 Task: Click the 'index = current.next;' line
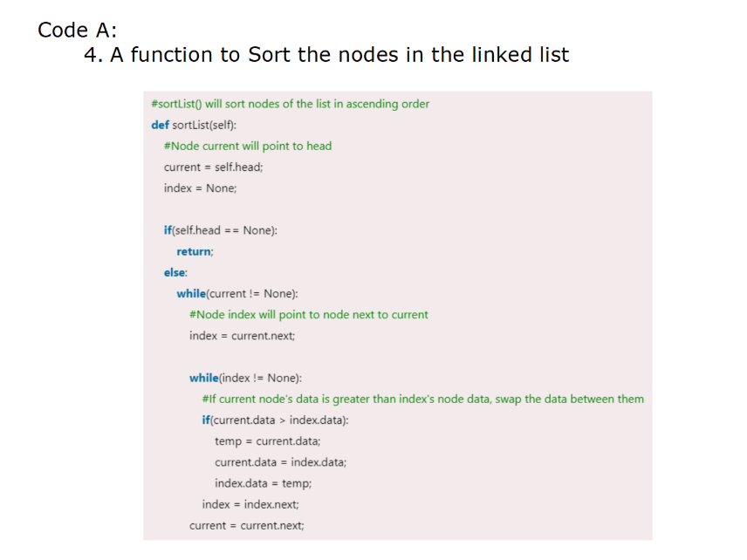click(x=242, y=336)
